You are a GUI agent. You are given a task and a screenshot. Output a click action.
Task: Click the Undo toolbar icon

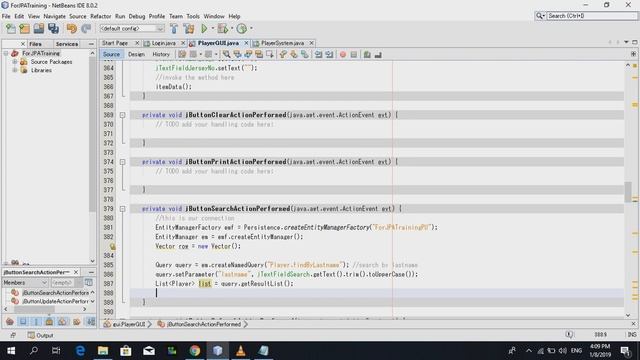72,29
